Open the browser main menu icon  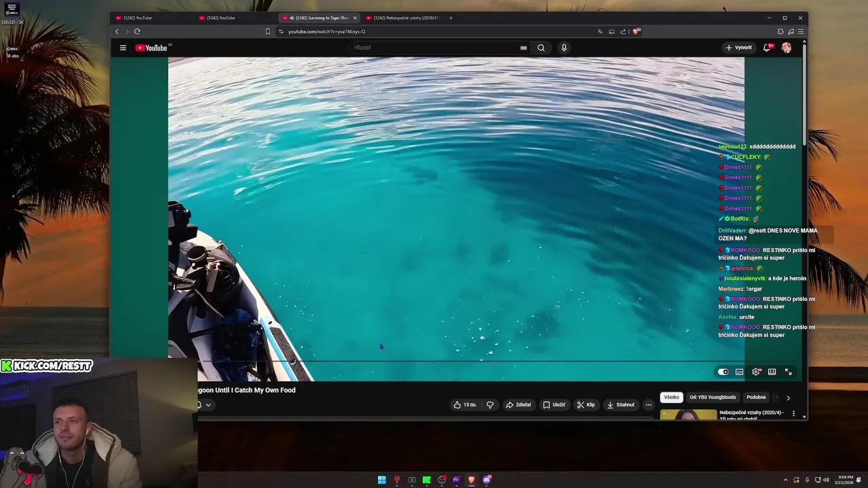click(801, 31)
